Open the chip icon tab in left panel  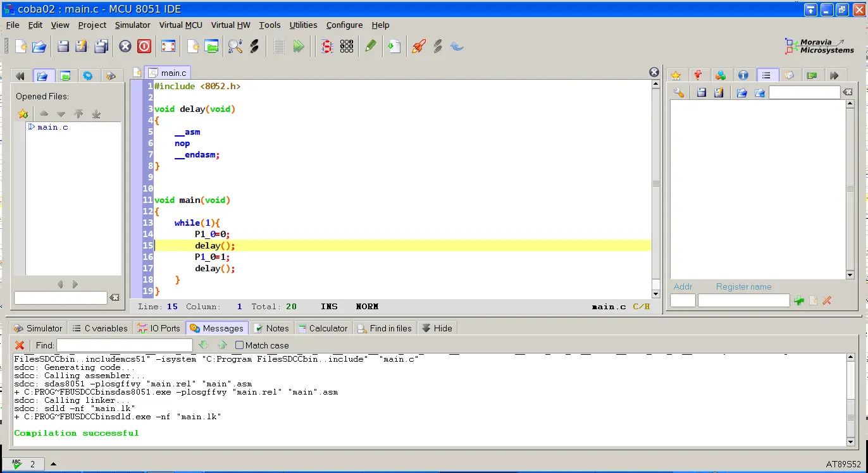(111, 76)
